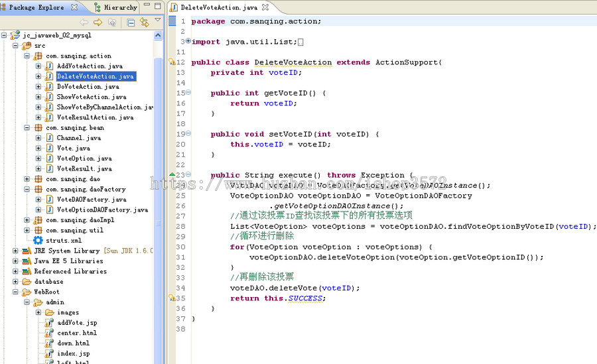597x364 pixels.
Task: Collapse the com.sanqing.action package
Action: pyautogui.click(x=27, y=56)
